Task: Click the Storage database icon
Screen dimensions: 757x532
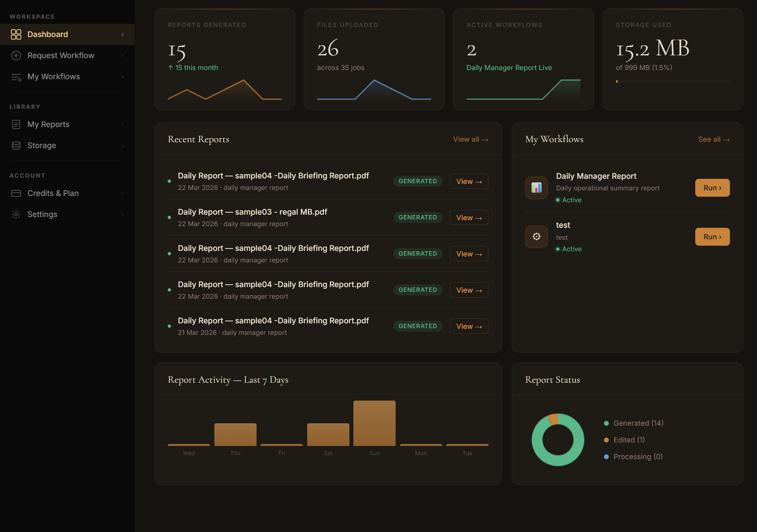Action: 16,145
